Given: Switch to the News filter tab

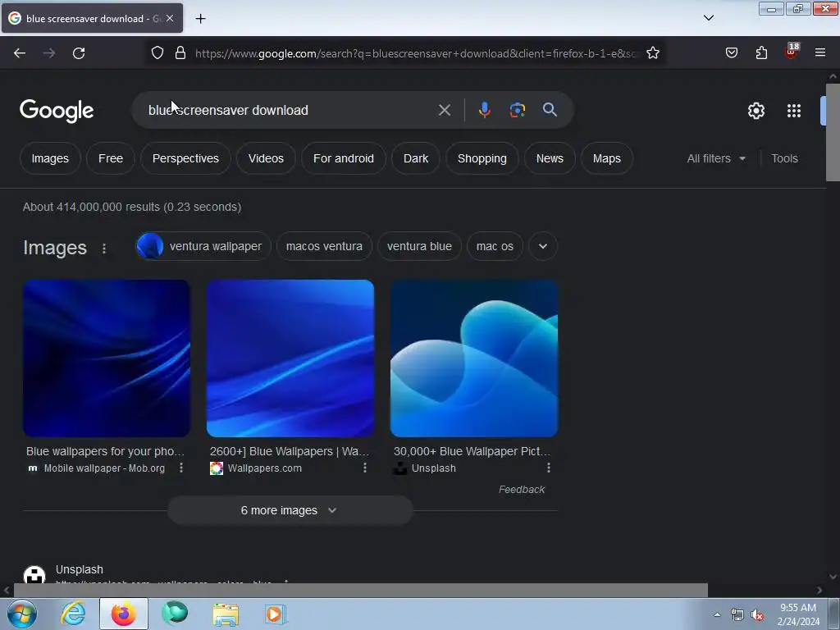Looking at the screenshot, I should point(550,158).
